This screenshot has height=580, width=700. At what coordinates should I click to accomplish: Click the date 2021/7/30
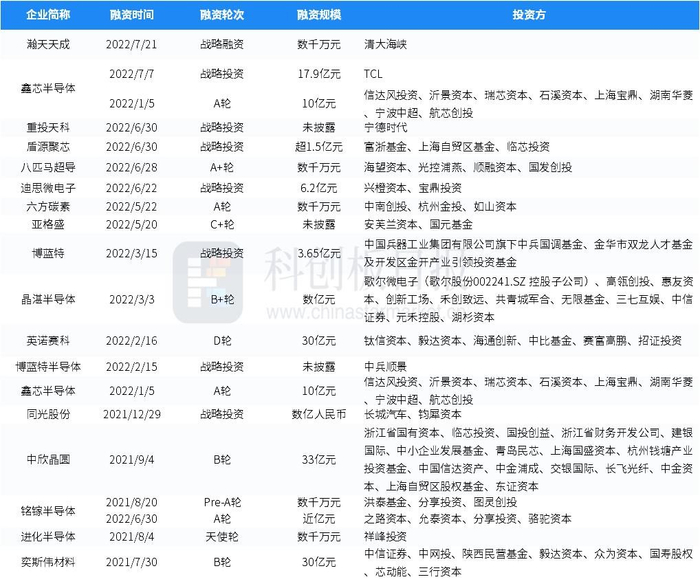point(132,562)
